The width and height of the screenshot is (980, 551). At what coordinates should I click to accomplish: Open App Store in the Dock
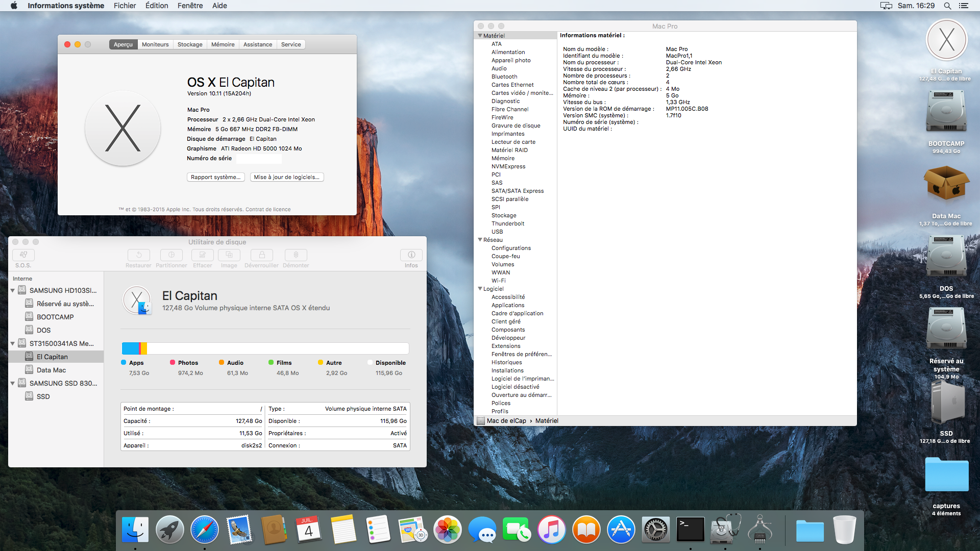[x=621, y=530]
